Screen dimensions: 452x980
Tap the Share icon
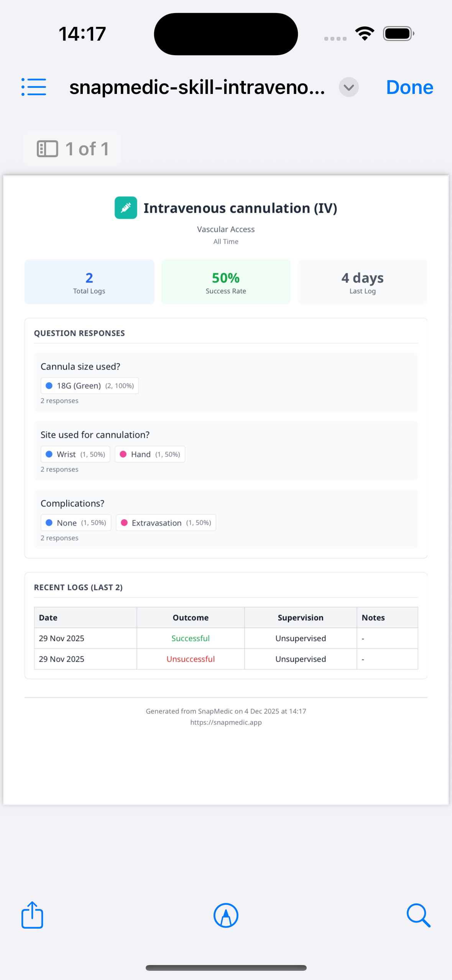point(32,915)
